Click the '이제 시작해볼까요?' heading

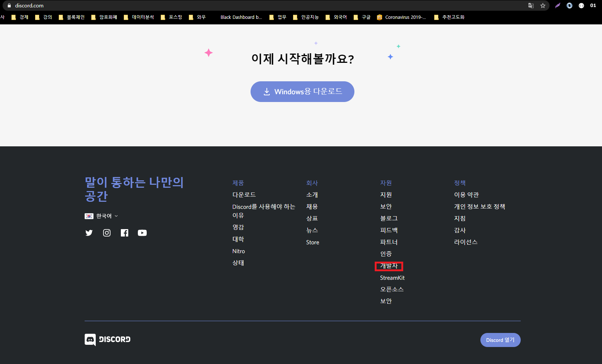(303, 59)
